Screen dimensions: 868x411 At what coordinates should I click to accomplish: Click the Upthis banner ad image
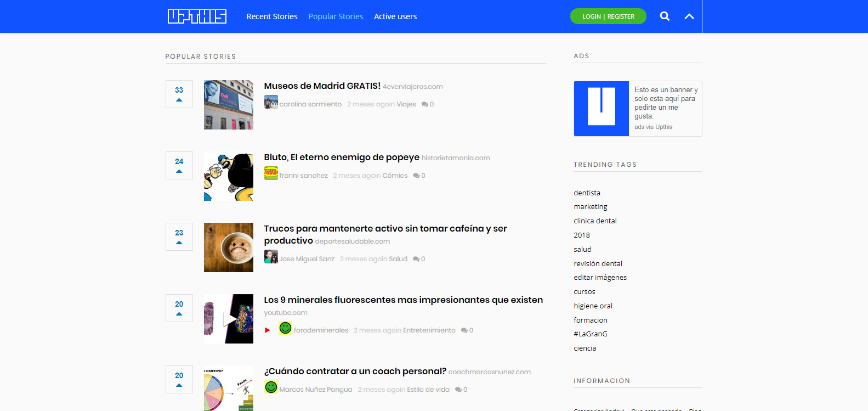(x=602, y=109)
